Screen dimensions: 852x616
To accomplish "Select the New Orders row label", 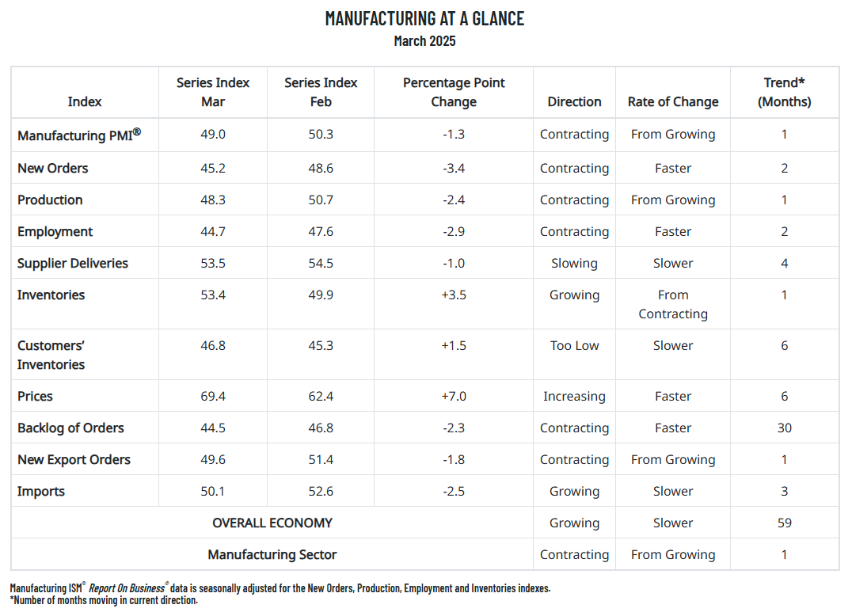I will (x=53, y=169).
